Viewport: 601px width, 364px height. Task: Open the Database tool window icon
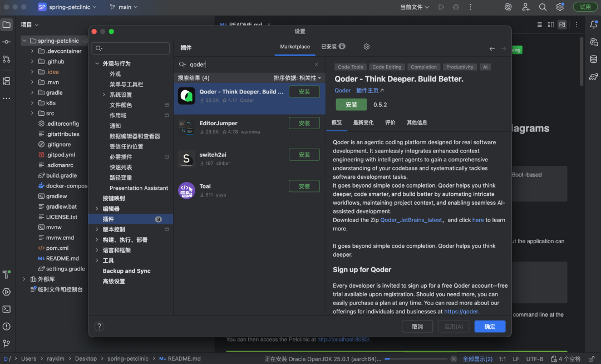(594, 59)
